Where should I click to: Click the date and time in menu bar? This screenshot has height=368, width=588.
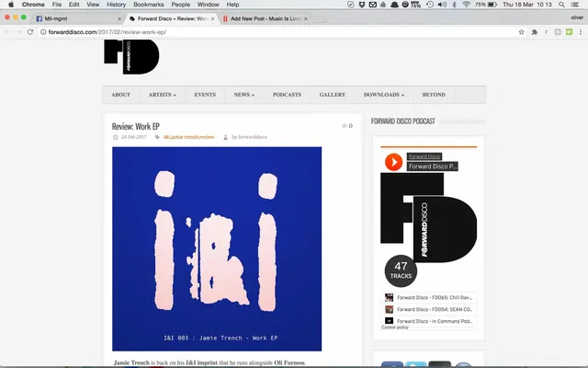coord(526,5)
